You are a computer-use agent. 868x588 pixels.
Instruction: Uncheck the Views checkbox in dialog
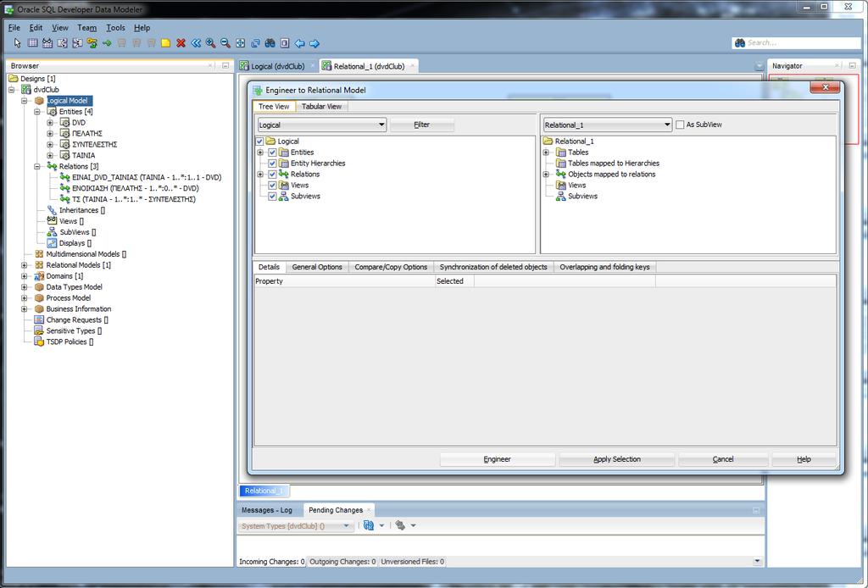(x=272, y=186)
